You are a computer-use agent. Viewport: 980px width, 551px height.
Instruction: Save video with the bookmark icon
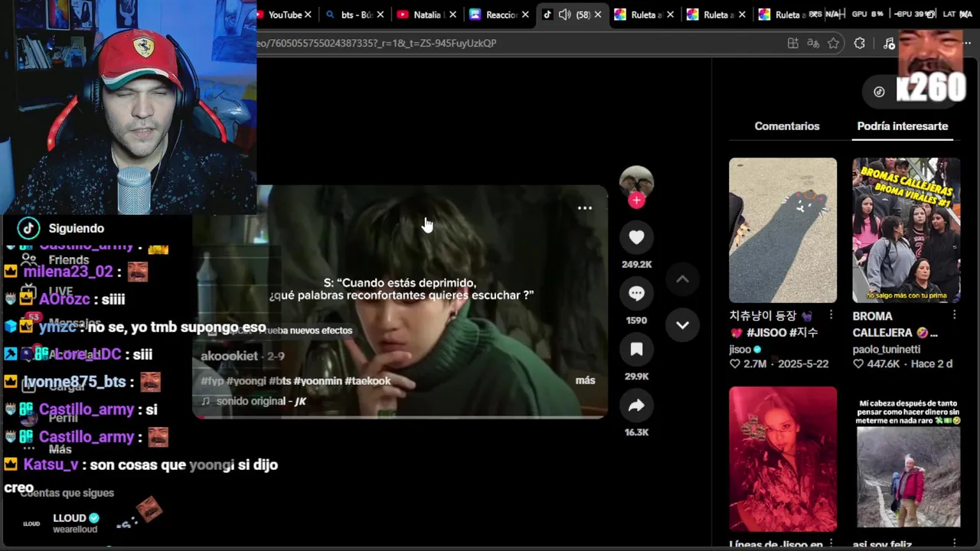[636, 350]
